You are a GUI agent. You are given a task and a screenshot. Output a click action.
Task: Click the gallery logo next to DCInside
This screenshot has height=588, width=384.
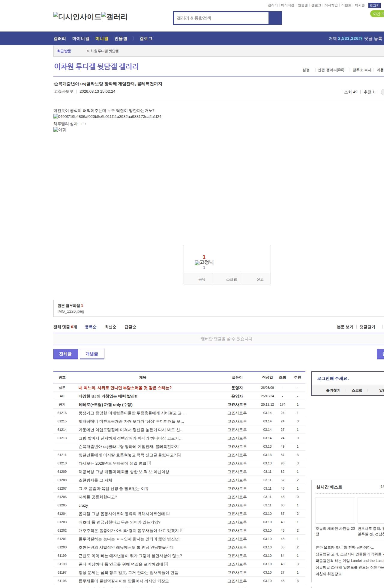[114, 17]
